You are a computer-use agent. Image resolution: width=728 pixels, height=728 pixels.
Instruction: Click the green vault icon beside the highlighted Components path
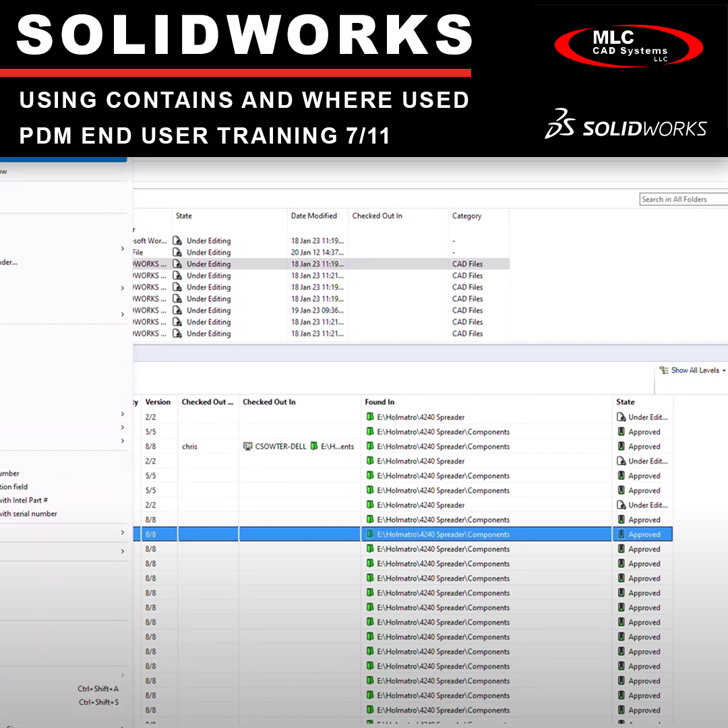[370, 534]
